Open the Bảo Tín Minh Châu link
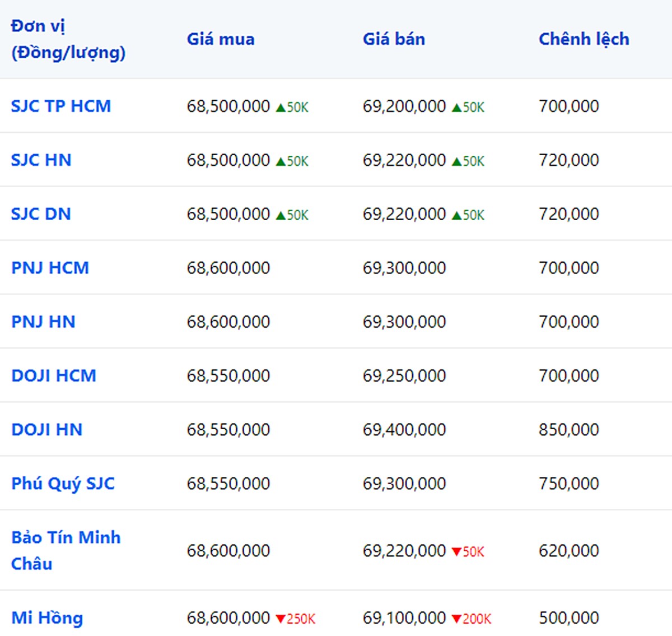This screenshot has width=672, height=636. 66,550
